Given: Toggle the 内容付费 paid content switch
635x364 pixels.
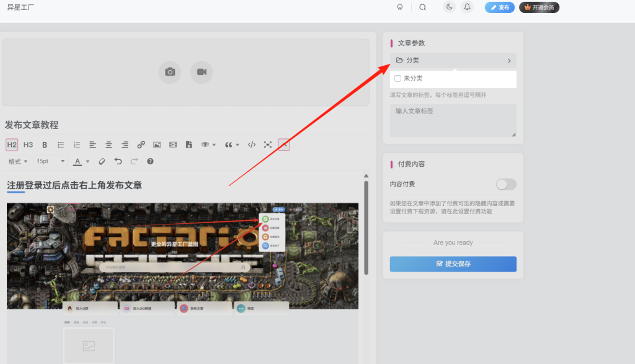Looking at the screenshot, I should click(506, 184).
